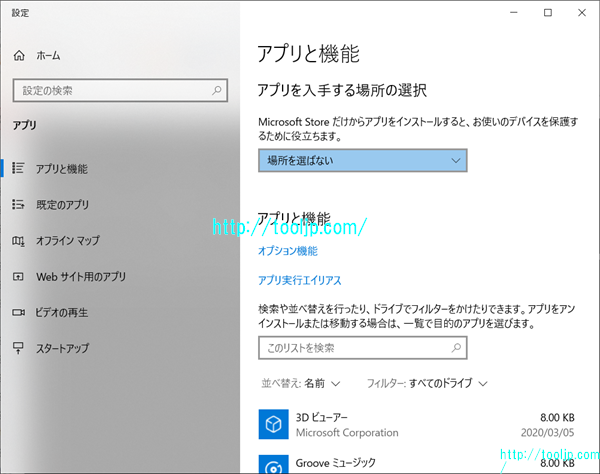Click the 2020/03/05 install date

point(548,433)
